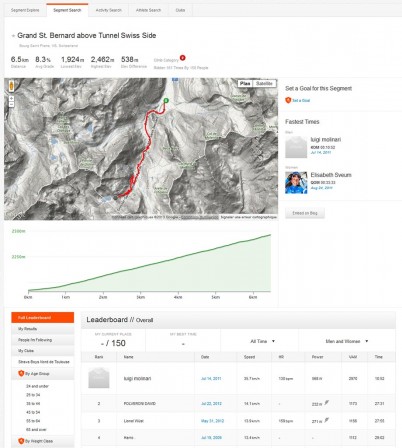This screenshot has width=402, height=448.
Task: Select Full Leaderboard in the sidebar
Action: pyautogui.click(x=43, y=318)
